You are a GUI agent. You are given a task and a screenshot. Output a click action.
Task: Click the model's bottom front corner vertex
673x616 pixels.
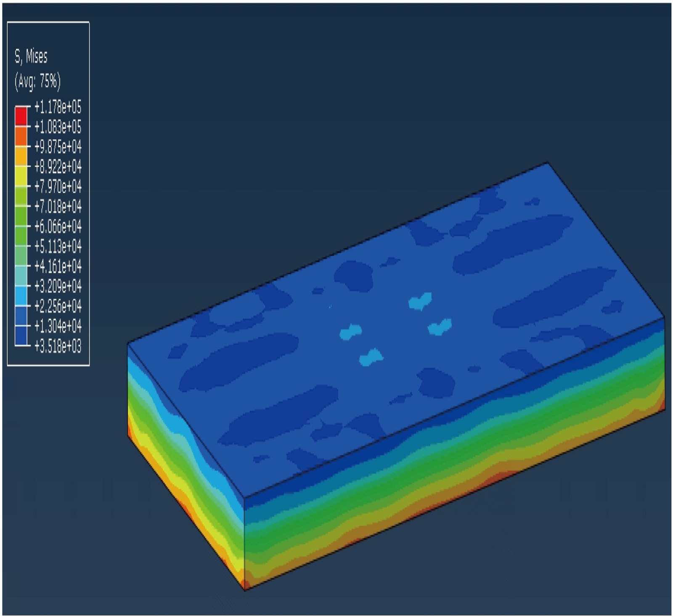pyautogui.click(x=245, y=590)
